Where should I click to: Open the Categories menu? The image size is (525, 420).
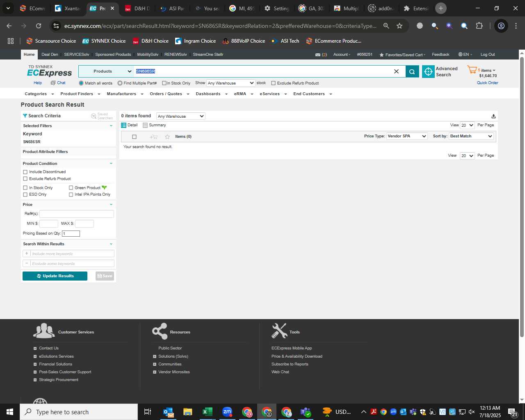39,94
